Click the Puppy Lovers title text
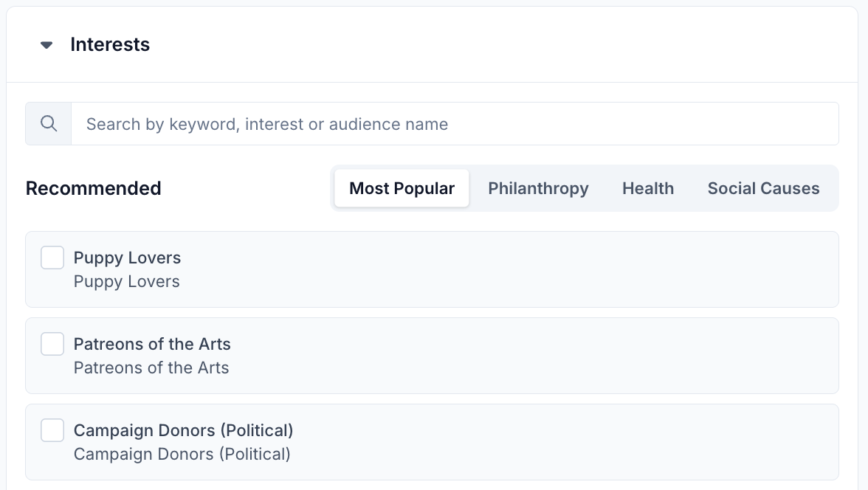Viewport: 868px width, 490px height. click(127, 258)
